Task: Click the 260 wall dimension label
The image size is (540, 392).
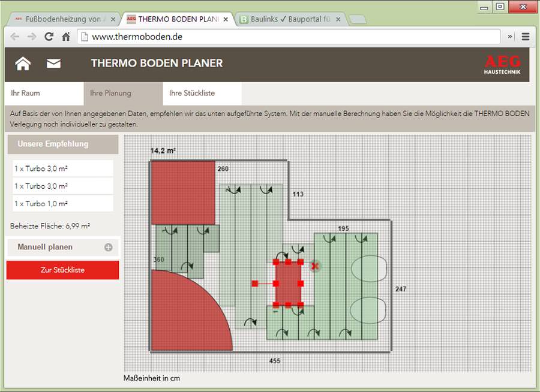Action: pos(223,169)
